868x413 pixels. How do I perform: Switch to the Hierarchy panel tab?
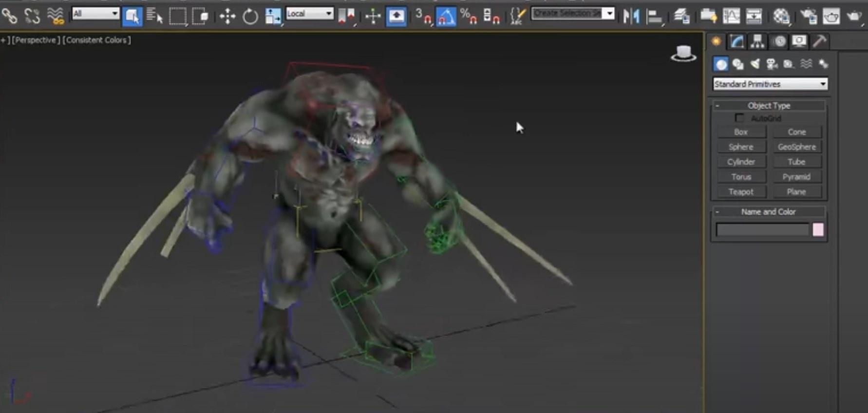pos(757,42)
